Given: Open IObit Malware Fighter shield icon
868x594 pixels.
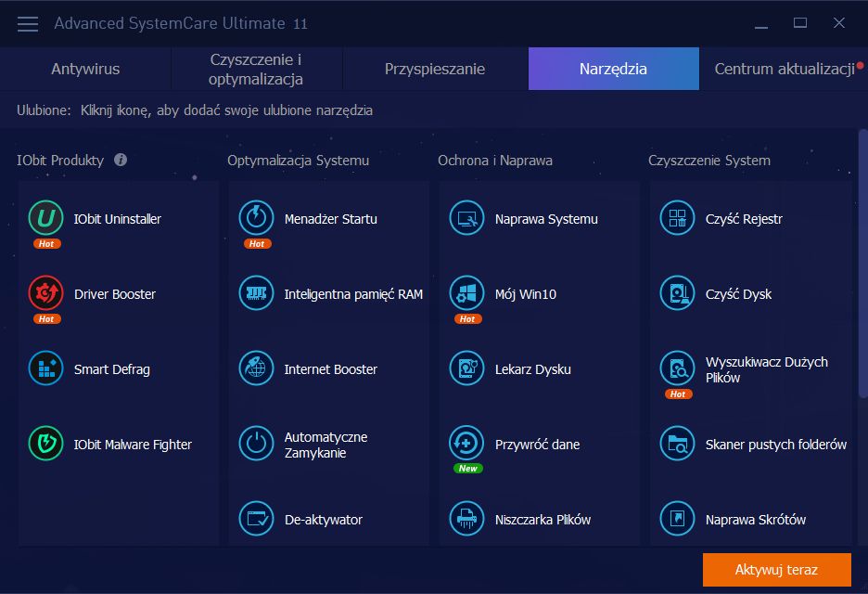Looking at the screenshot, I should [46, 444].
